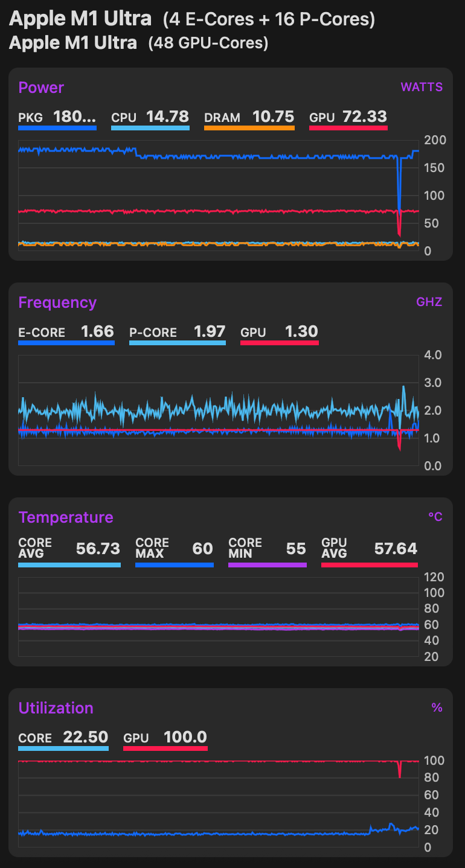Viewport: 465px width, 868px height.
Task: Click the red GPU power legend bar
Action: (x=348, y=128)
